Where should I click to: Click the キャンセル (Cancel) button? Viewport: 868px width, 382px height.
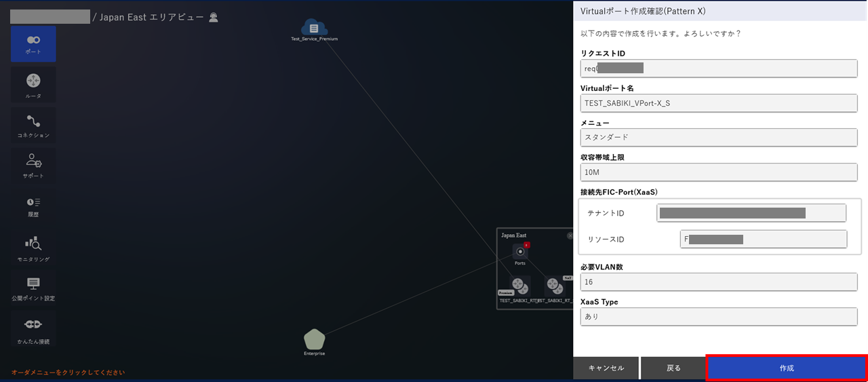(x=606, y=368)
